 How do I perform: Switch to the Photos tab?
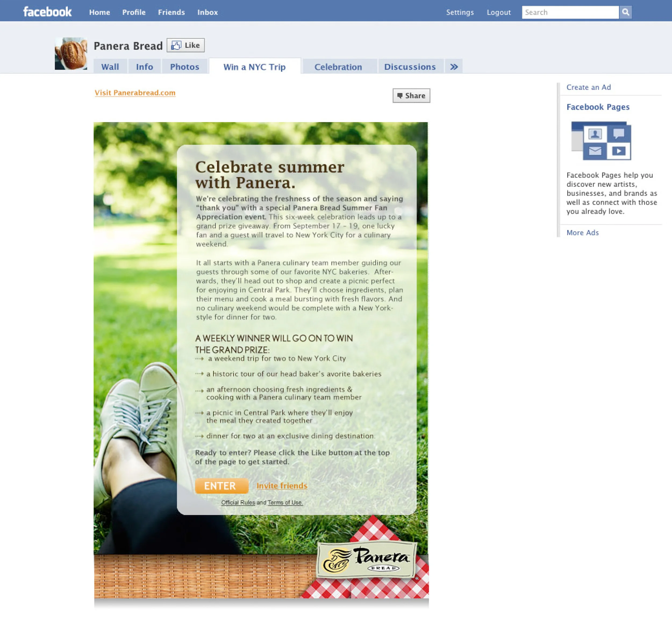tap(185, 67)
